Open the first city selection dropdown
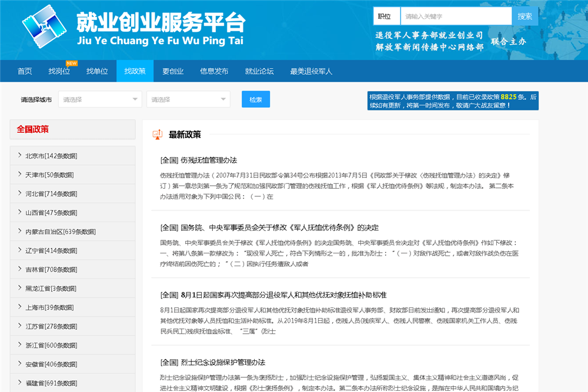This screenshot has width=588, height=392. tap(99, 99)
